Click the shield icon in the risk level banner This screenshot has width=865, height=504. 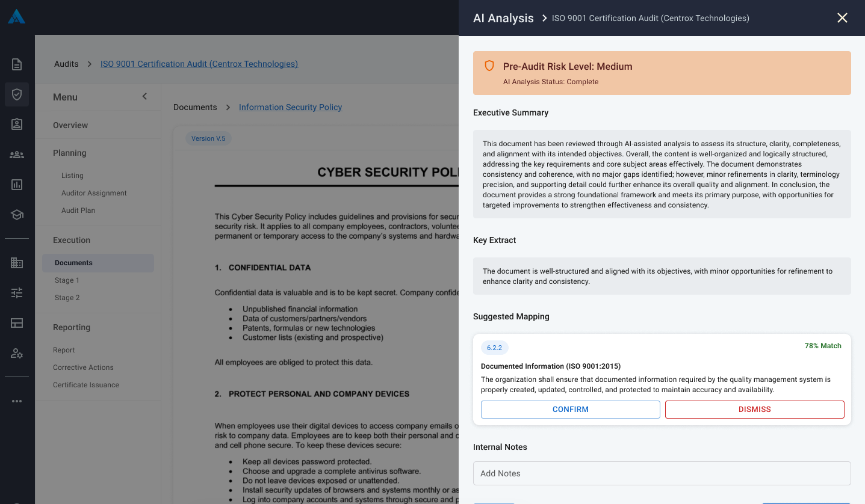pos(489,66)
